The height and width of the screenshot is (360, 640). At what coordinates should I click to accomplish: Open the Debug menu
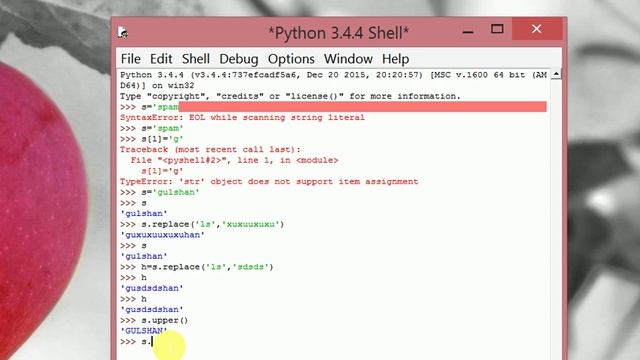pyautogui.click(x=238, y=59)
